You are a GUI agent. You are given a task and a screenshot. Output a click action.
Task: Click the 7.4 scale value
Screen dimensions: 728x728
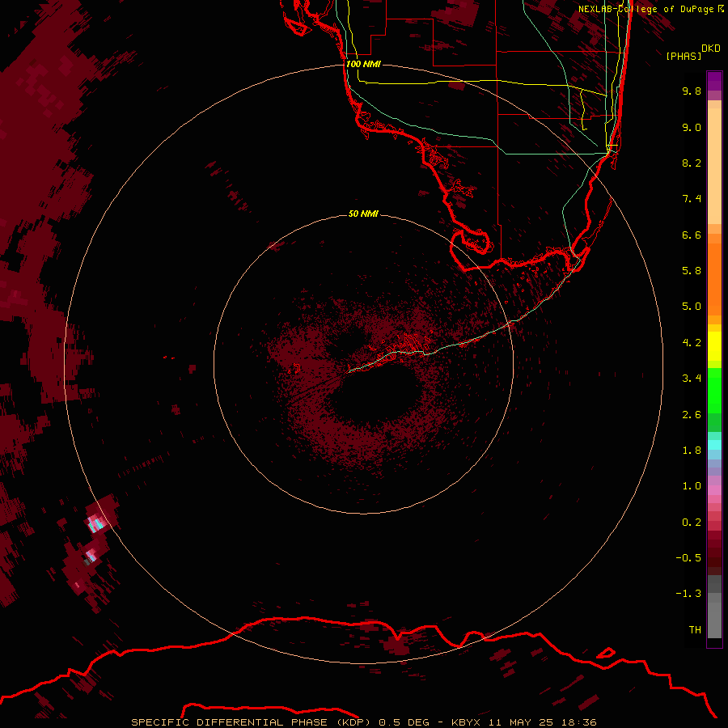tap(692, 199)
